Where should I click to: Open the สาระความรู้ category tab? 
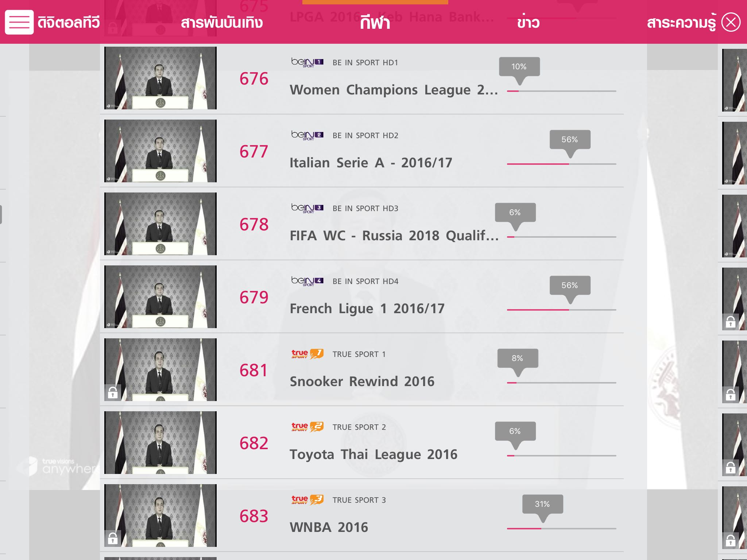[x=681, y=23]
